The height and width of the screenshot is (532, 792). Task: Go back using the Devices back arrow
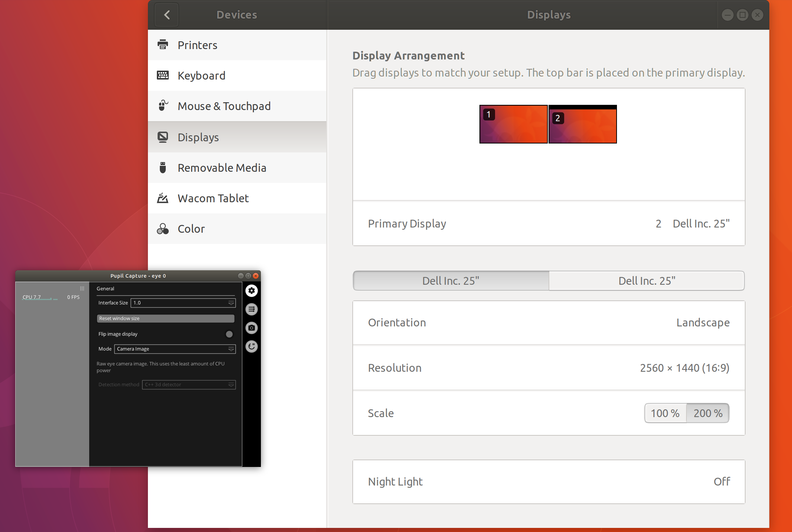(167, 15)
